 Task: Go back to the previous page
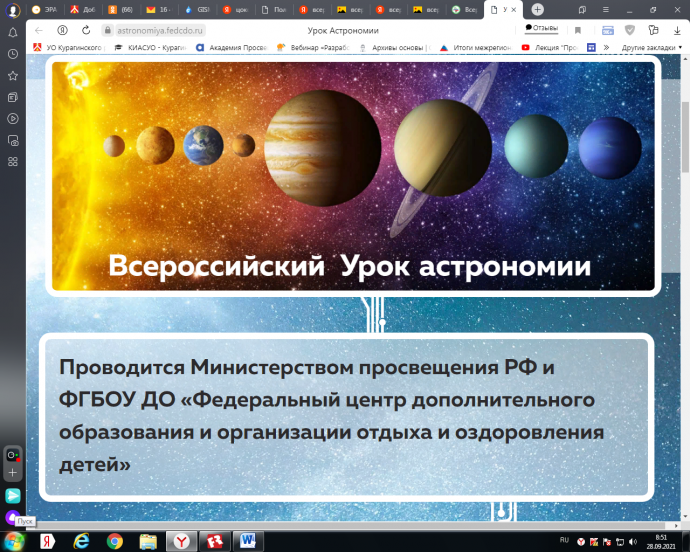[x=39, y=30]
